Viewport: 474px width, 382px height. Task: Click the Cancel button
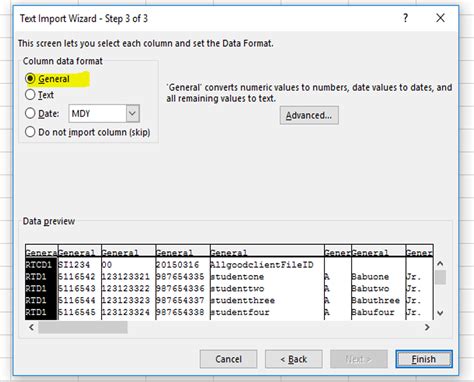pos(228,359)
